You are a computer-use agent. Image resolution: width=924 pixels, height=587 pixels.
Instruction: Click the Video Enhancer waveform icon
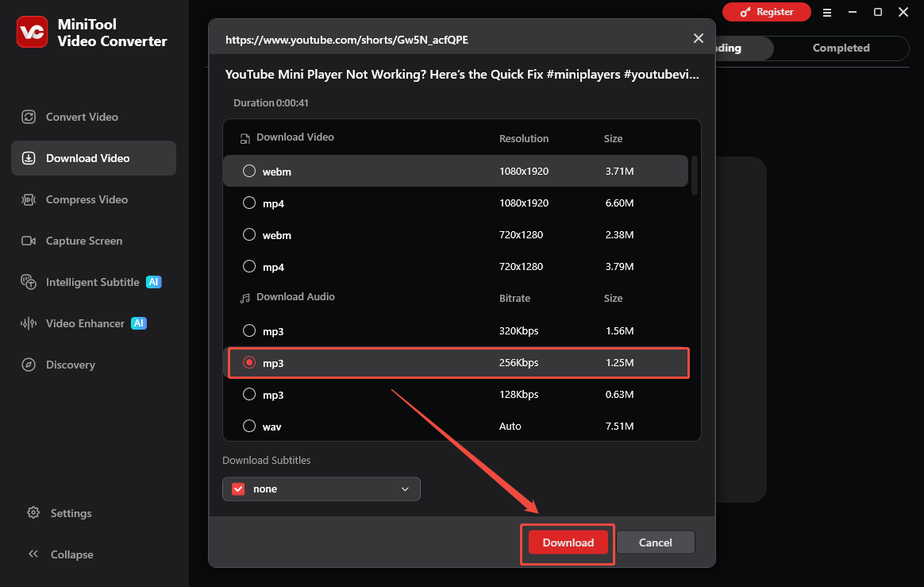point(29,323)
